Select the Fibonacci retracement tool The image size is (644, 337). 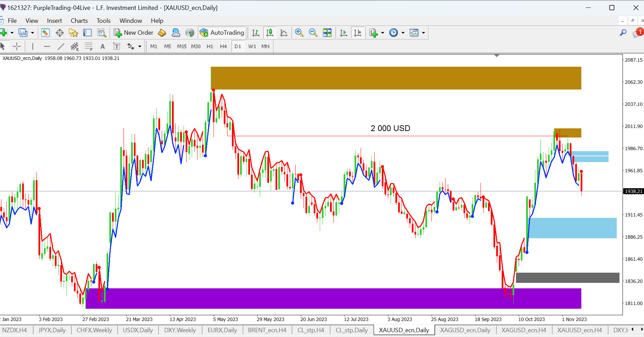point(89,46)
